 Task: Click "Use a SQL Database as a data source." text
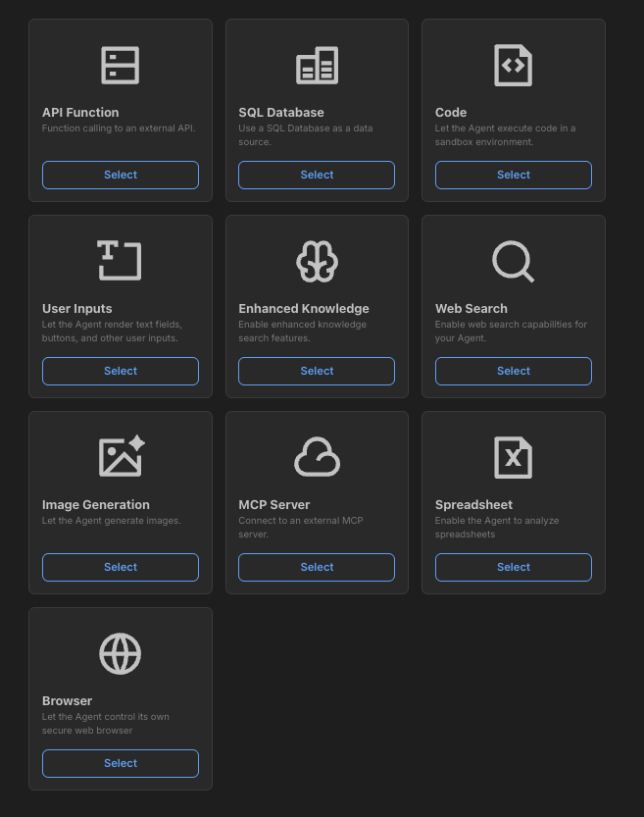pyautogui.click(x=306, y=135)
